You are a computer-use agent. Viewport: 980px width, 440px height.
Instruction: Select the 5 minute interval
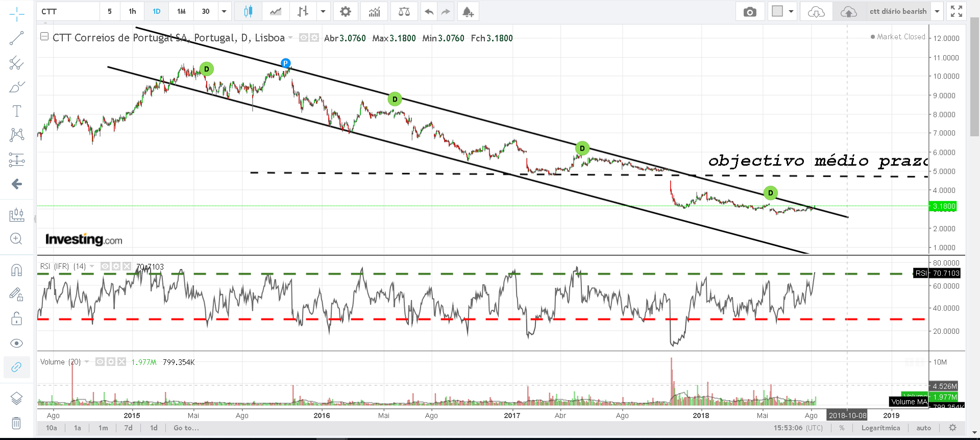(x=110, y=11)
